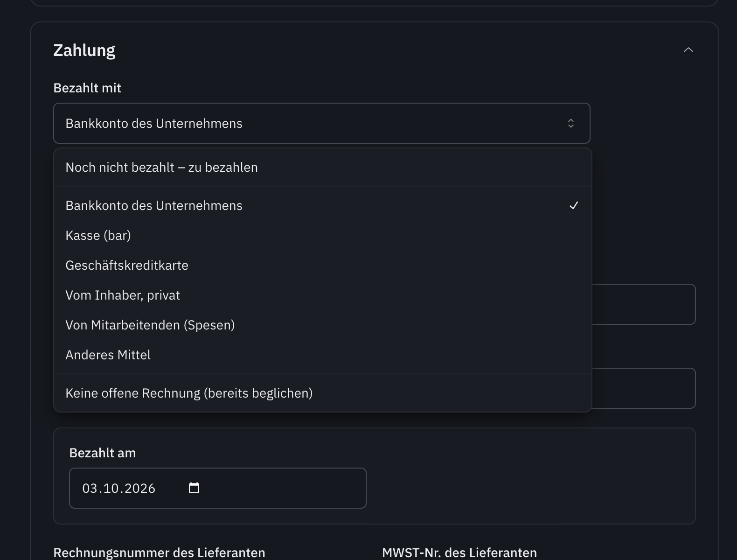Image resolution: width=737 pixels, height=560 pixels.
Task: Select Vom Inhaber, privat option
Action: (x=323, y=295)
